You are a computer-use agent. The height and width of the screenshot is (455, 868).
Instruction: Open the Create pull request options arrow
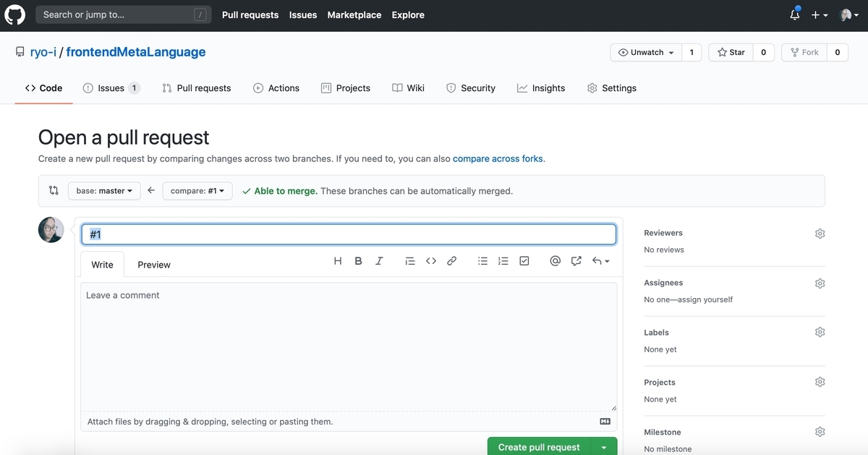(x=604, y=446)
